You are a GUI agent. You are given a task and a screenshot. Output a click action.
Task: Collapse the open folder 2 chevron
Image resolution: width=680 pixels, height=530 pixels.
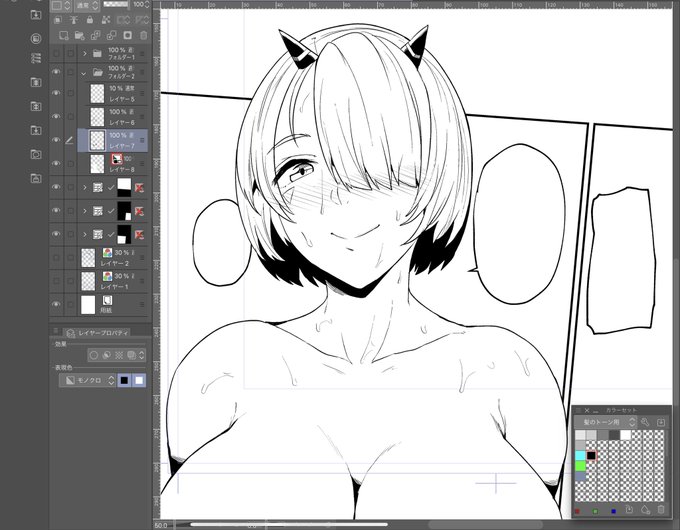84,73
